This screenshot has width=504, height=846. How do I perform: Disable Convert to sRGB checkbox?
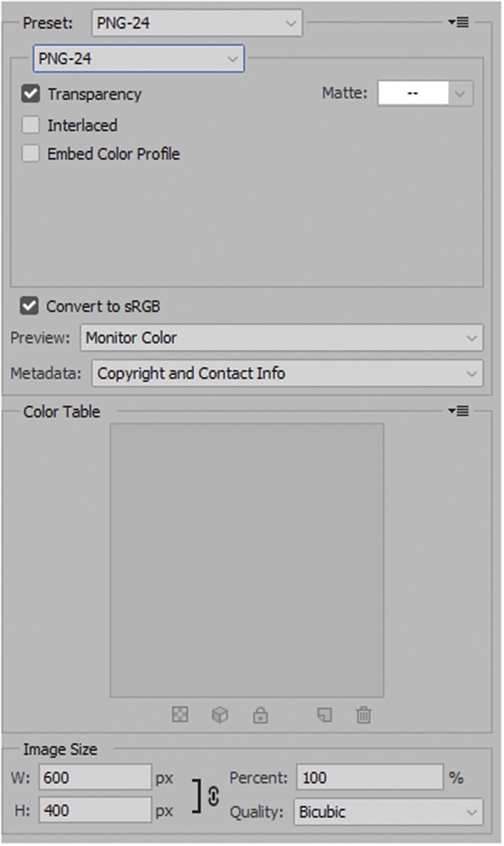coord(29,306)
